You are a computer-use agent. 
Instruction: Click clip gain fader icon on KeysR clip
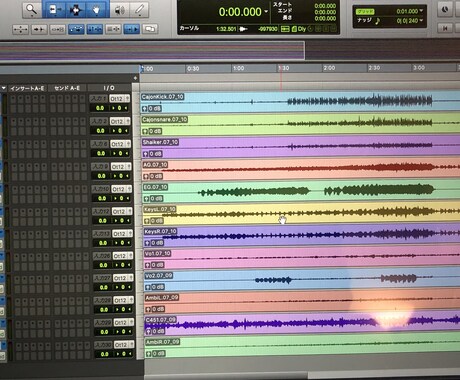147,243
